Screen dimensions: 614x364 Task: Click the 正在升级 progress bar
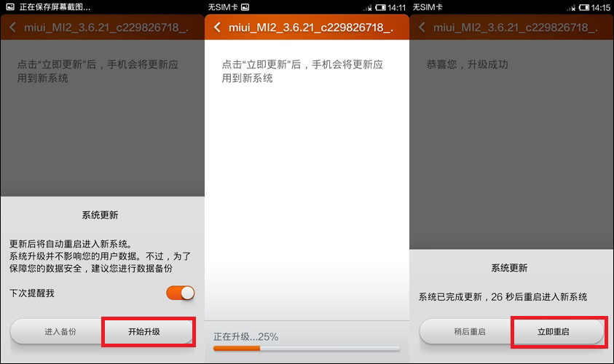point(307,348)
